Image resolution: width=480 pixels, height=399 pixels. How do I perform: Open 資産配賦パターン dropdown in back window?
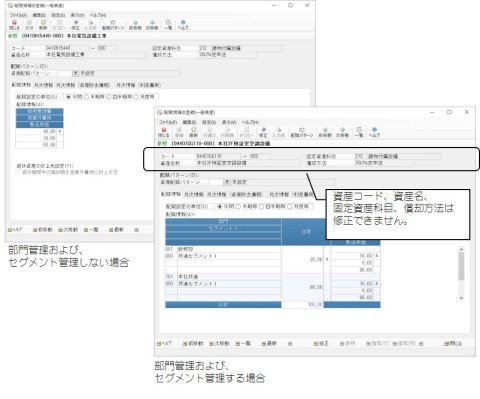[x=76, y=73]
